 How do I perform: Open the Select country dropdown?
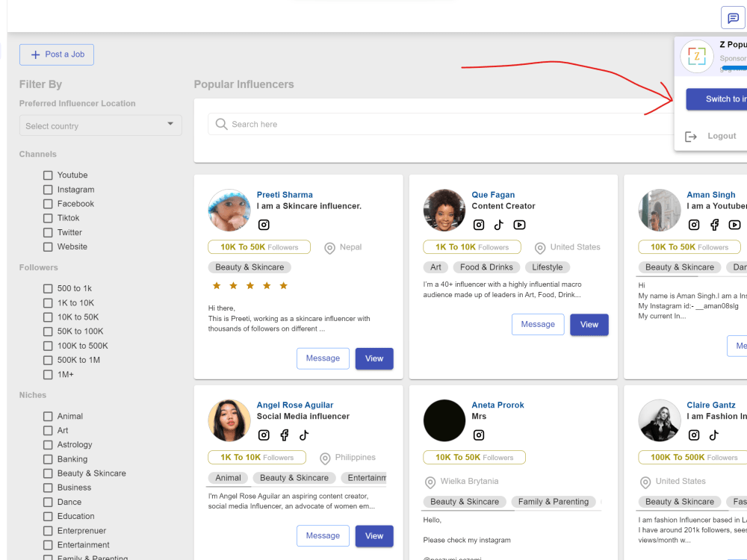tap(101, 125)
